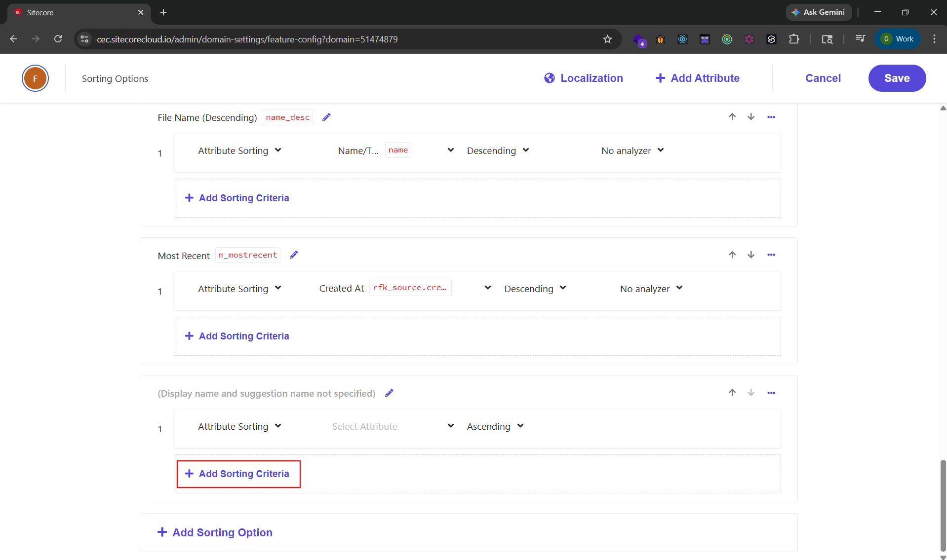Move the unnamed sorting option up
This screenshot has width=947, height=560.
coord(732,393)
